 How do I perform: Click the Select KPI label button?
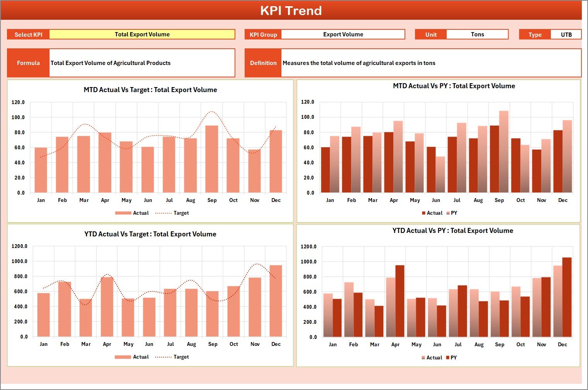[x=28, y=34]
